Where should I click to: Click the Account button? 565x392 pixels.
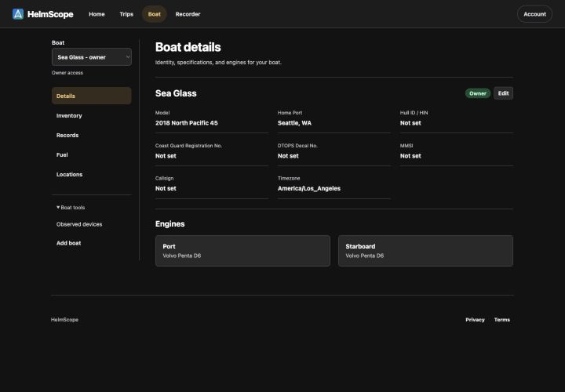point(534,14)
